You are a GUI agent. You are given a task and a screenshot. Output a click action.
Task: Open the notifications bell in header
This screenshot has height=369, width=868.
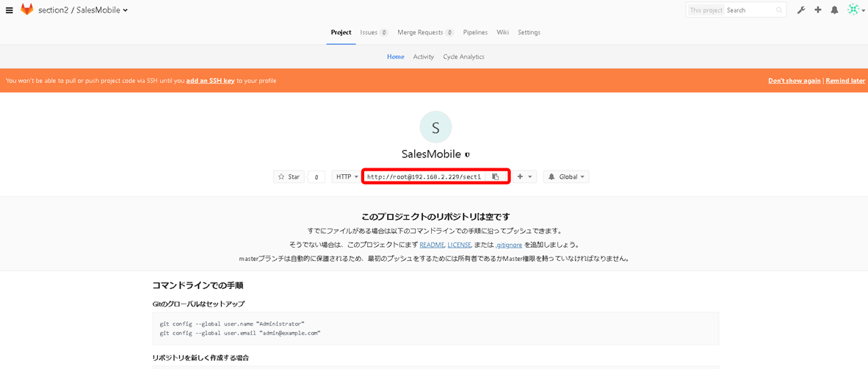coord(834,10)
